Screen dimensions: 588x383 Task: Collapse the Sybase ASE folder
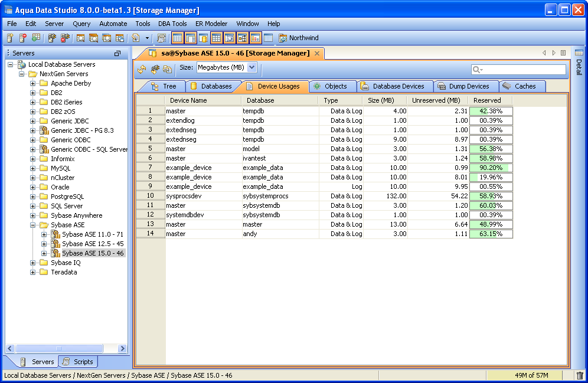coord(33,225)
